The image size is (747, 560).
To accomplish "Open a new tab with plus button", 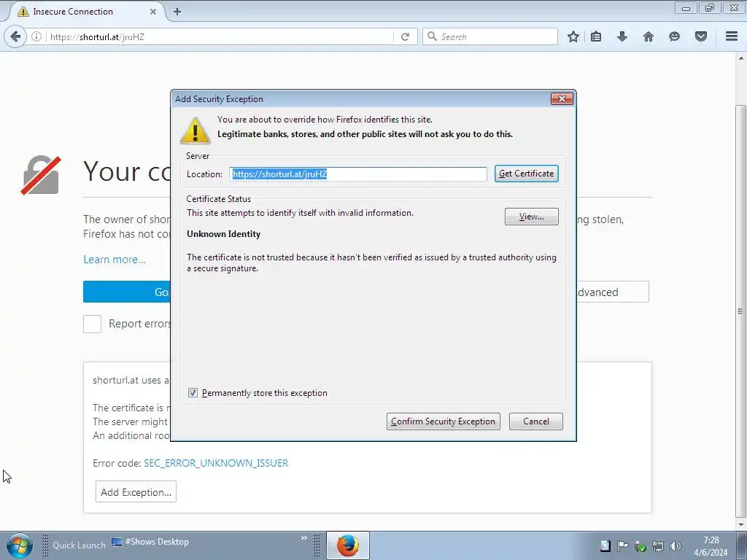I will [x=177, y=12].
